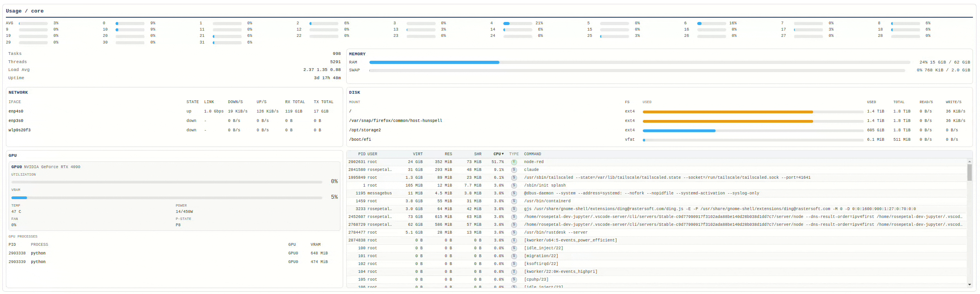Image resolution: width=980 pixels, height=294 pixels.
Task: Sort processes by USER column
Action: [x=372, y=154]
